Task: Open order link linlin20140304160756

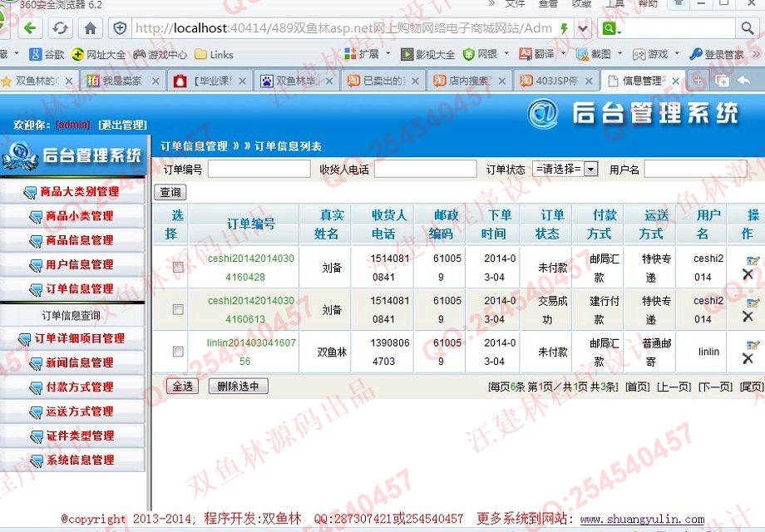Action: (x=251, y=352)
